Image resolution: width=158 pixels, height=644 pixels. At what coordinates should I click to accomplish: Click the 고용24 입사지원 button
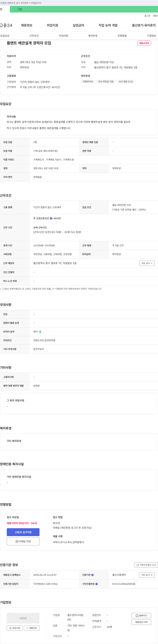pyautogui.click(x=23, y=532)
